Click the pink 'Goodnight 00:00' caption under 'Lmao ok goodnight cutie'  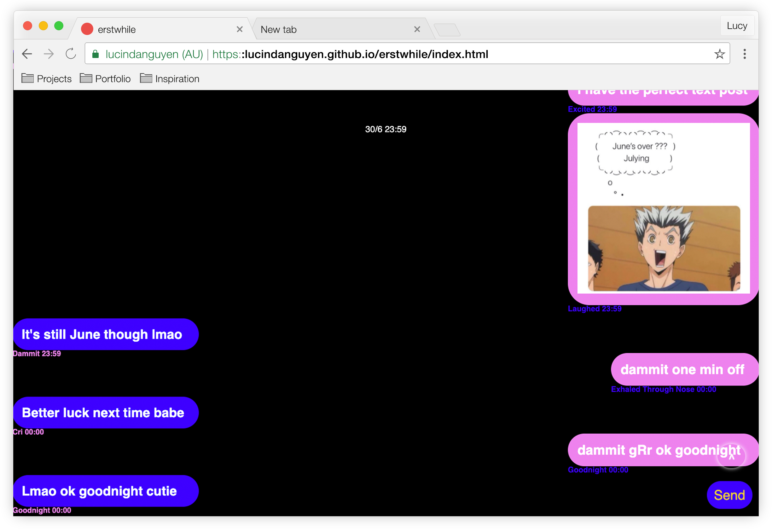tap(42, 510)
